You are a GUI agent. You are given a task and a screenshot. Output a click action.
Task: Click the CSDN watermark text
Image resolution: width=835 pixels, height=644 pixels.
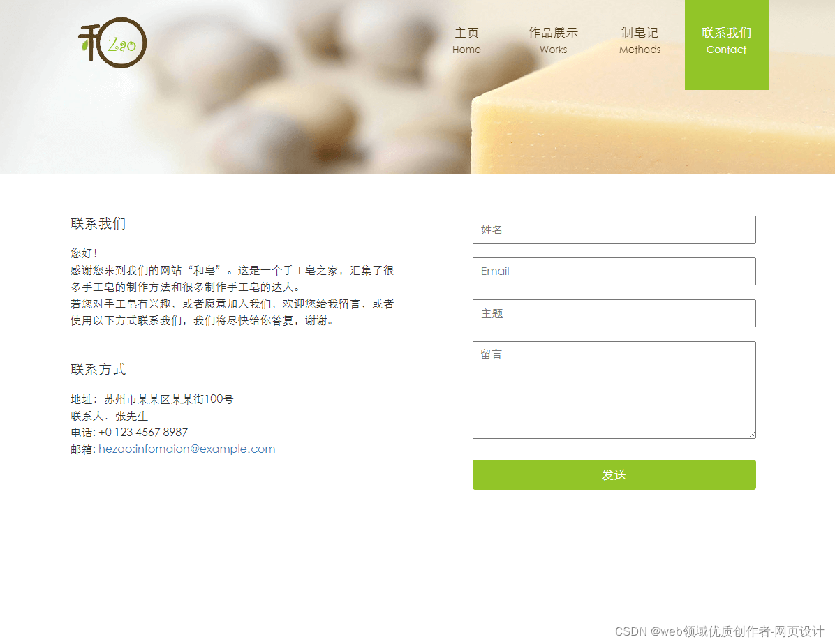coord(719,631)
